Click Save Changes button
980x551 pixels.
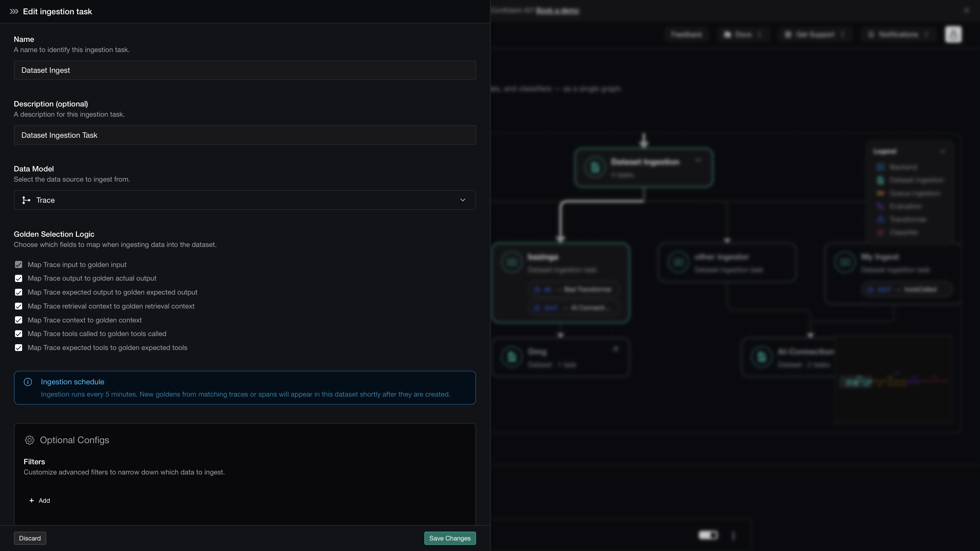[x=450, y=538]
